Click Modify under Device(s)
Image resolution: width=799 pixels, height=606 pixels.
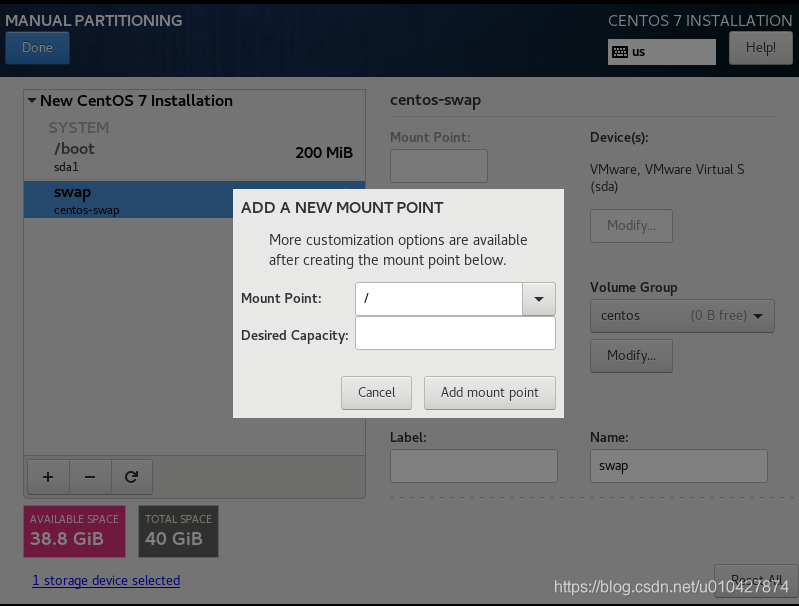pyautogui.click(x=631, y=226)
